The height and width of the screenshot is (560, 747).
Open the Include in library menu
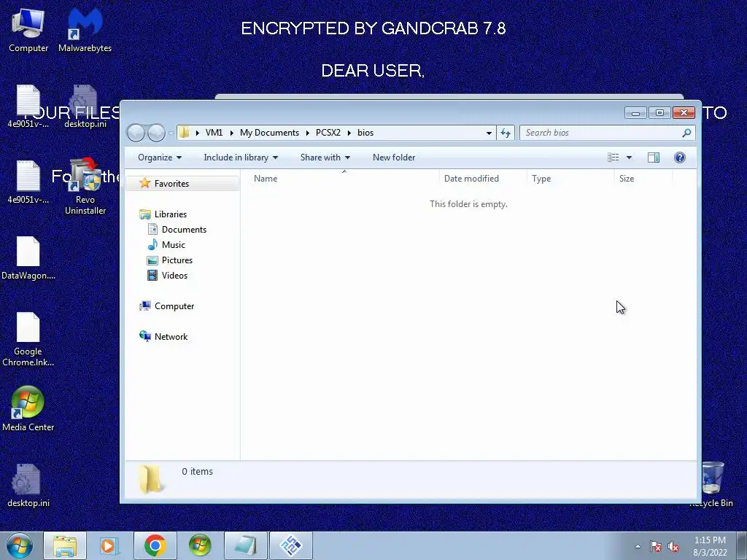click(241, 157)
